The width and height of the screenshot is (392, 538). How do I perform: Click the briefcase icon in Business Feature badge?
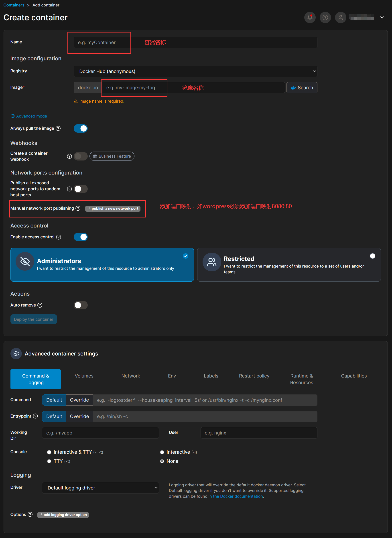[x=95, y=156]
